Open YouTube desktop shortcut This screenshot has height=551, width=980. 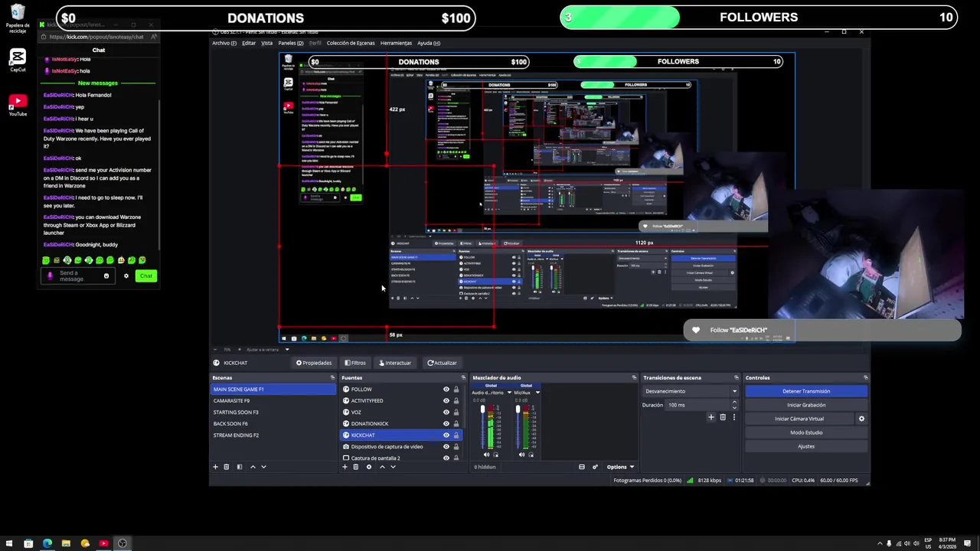click(x=18, y=105)
